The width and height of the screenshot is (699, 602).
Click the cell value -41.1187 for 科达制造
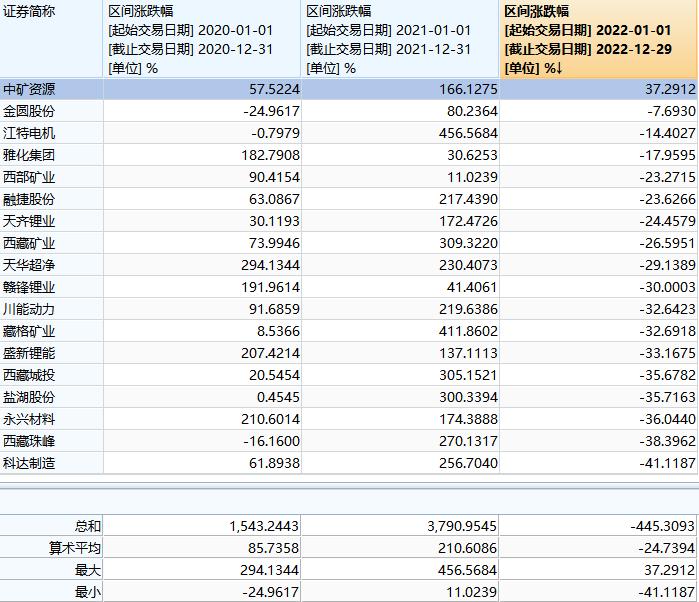pos(667,463)
